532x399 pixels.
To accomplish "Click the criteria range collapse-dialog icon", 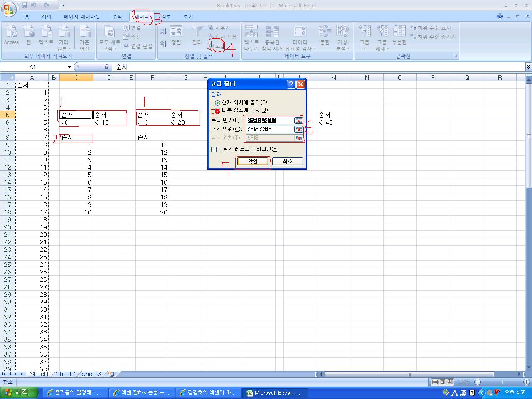I will tap(298, 129).
